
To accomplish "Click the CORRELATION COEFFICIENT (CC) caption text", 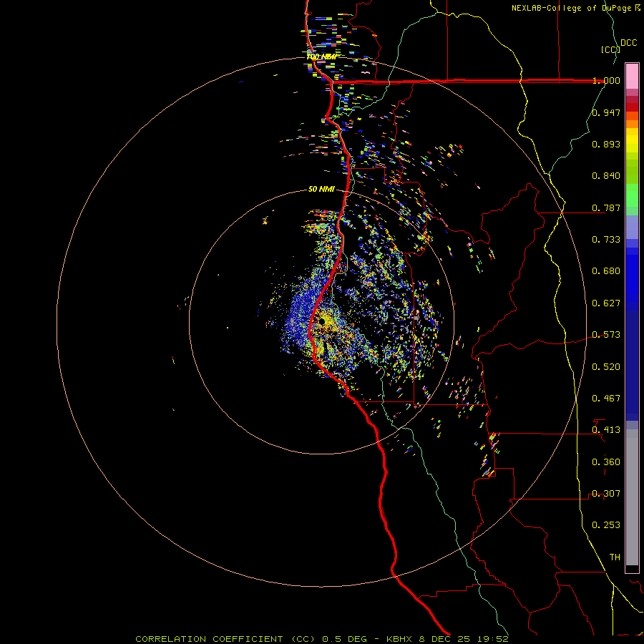I will click(225, 639).
